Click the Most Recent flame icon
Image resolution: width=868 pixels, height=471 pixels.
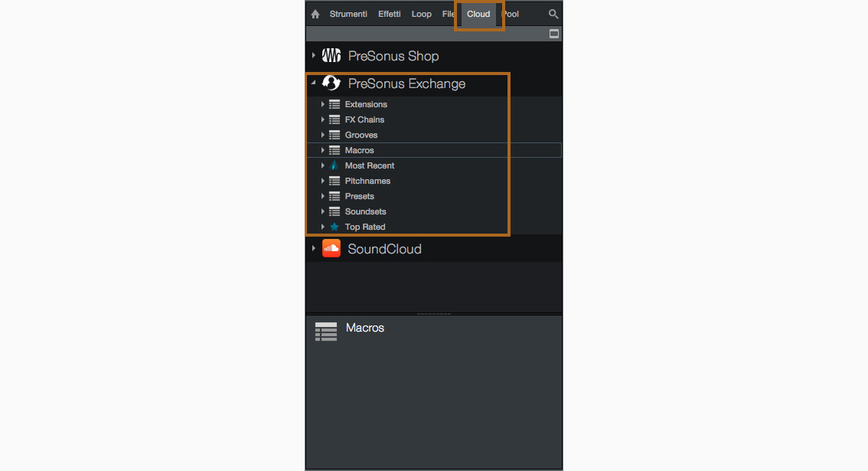pos(334,165)
